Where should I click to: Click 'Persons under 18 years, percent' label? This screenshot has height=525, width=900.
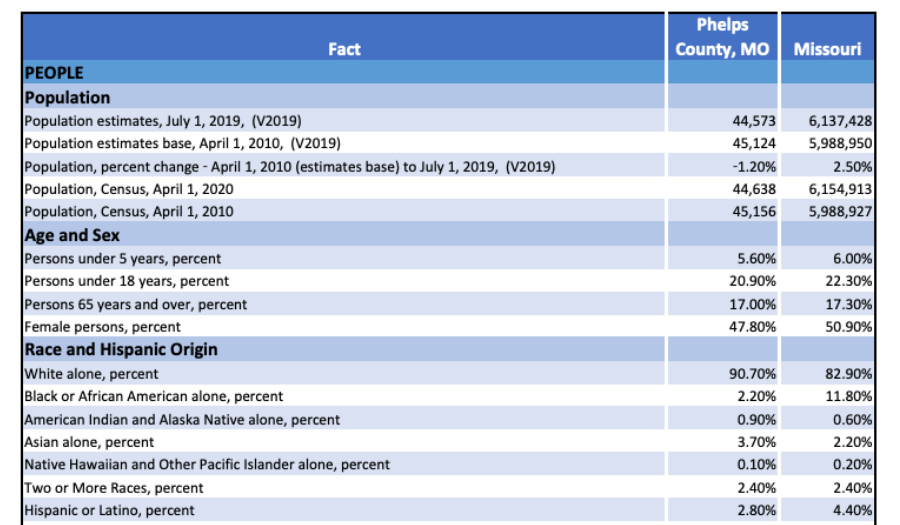(x=127, y=281)
